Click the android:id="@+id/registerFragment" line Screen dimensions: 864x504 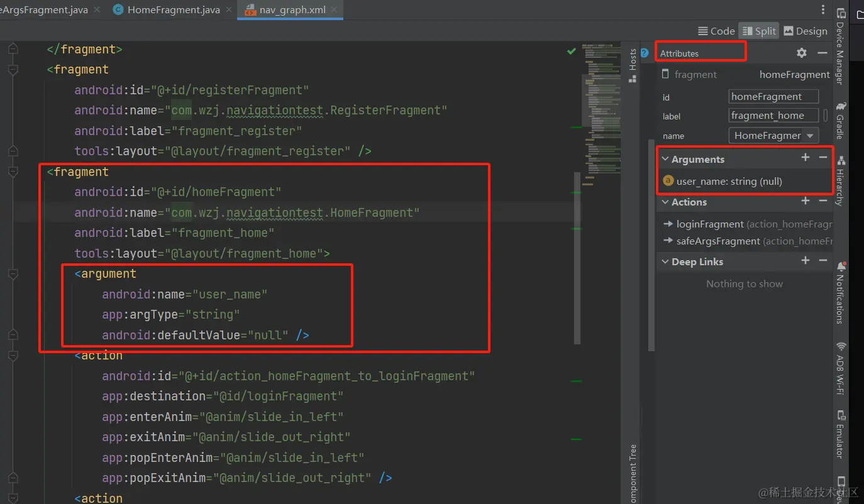pyautogui.click(x=192, y=90)
